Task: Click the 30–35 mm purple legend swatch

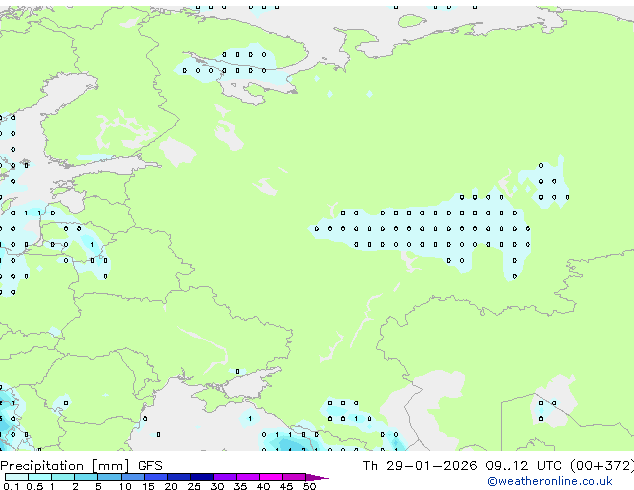Action: 224,477
